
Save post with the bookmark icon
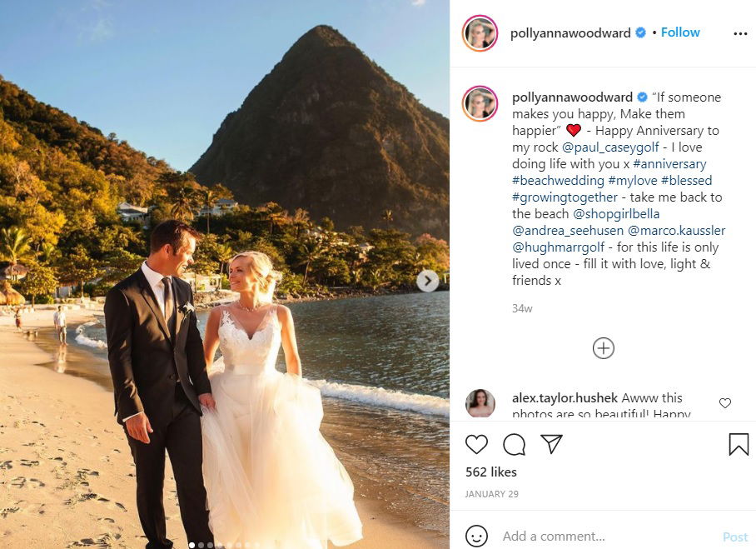tap(739, 444)
